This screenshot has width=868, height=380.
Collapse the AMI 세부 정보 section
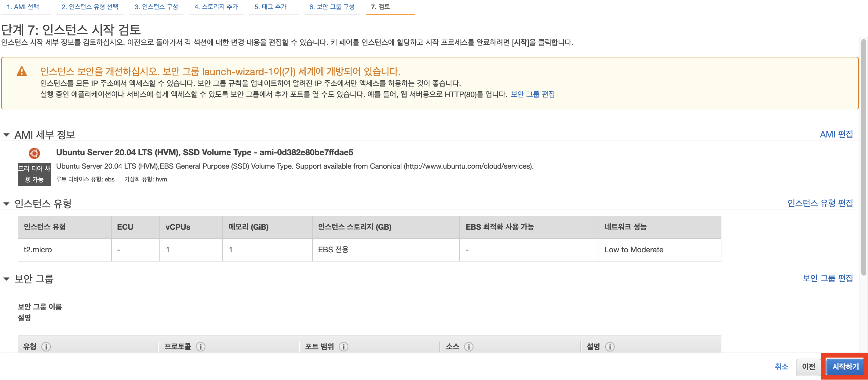tap(6, 135)
